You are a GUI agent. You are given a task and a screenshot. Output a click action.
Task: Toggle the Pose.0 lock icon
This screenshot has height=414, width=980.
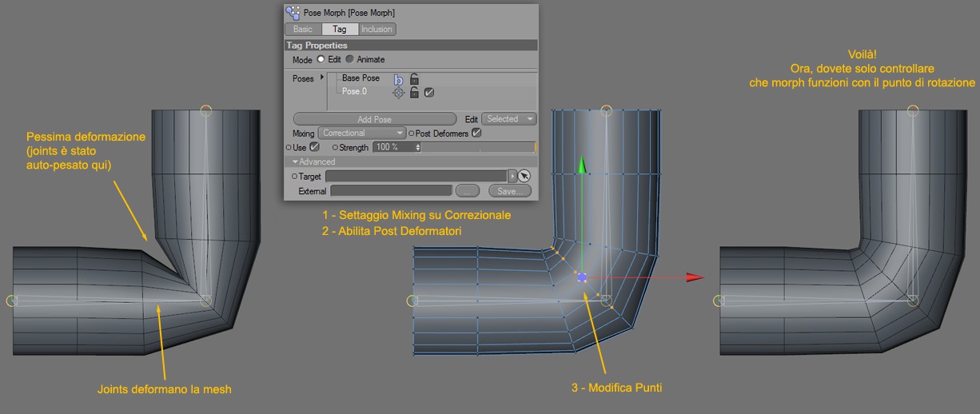tap(414, 92)
